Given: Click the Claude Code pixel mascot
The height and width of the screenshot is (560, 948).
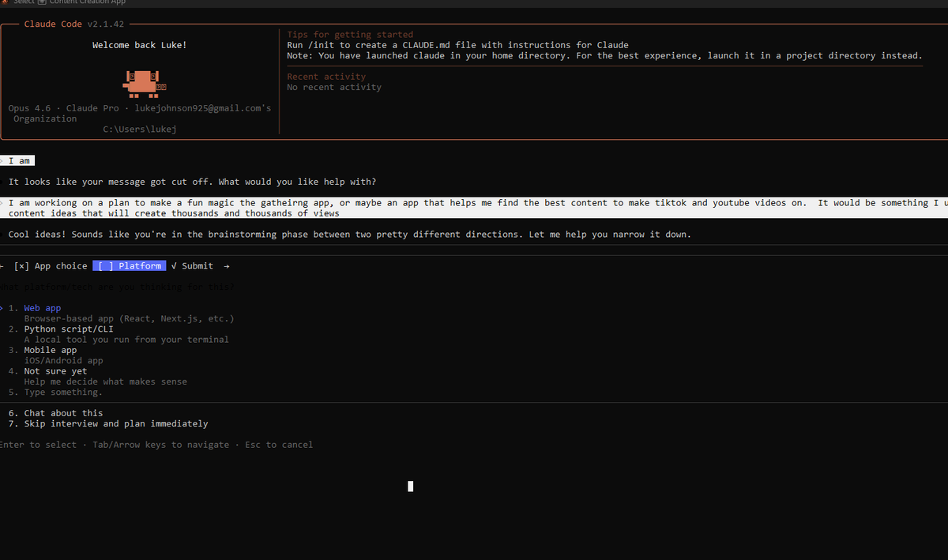Looking at the screenshot, I should (x=146, y=83).
